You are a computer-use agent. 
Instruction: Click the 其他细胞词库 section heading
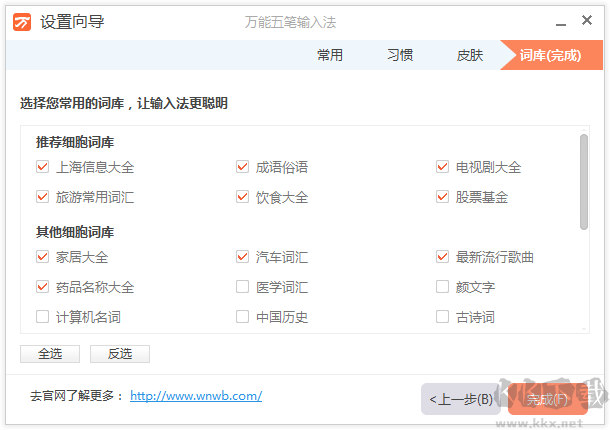coord(75,232)
